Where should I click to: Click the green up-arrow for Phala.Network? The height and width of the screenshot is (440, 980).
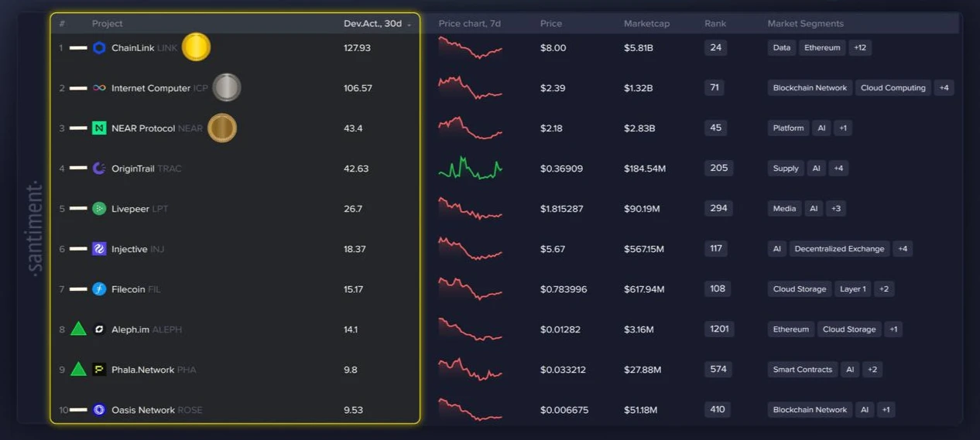[x=78, y=369]
